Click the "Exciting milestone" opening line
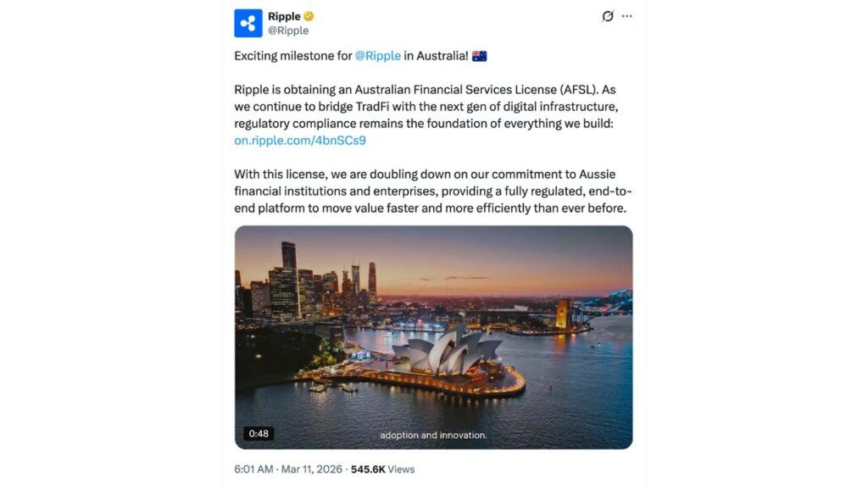Screen dimensions: 868x488 [292, 56]
